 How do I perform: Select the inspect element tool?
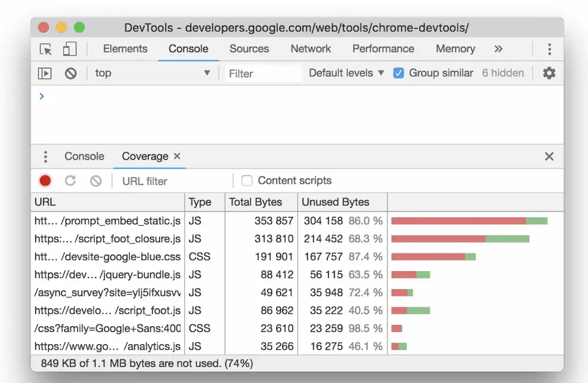(46, 48)
